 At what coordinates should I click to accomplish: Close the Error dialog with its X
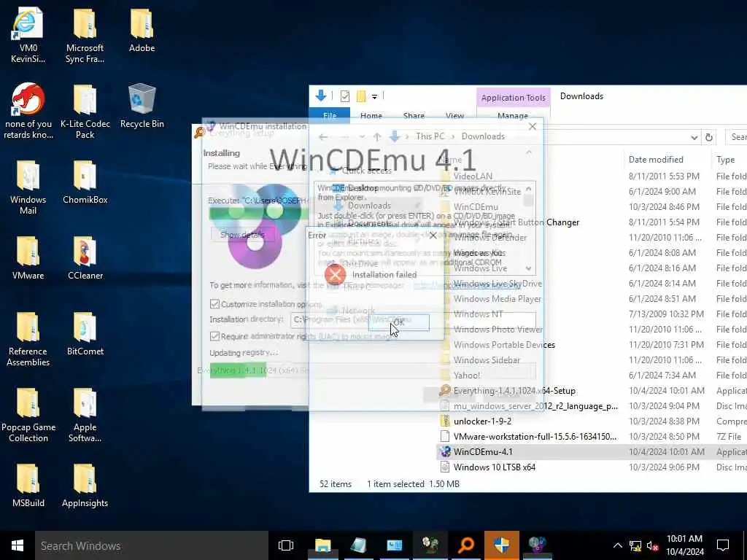pyautogui.click(x=433, y=236)
